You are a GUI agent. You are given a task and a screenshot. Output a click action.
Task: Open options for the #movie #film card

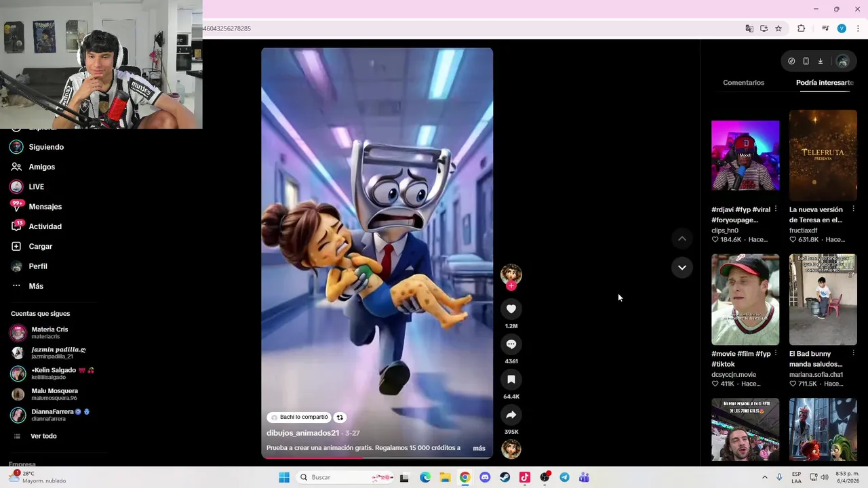tap(776, 354)
